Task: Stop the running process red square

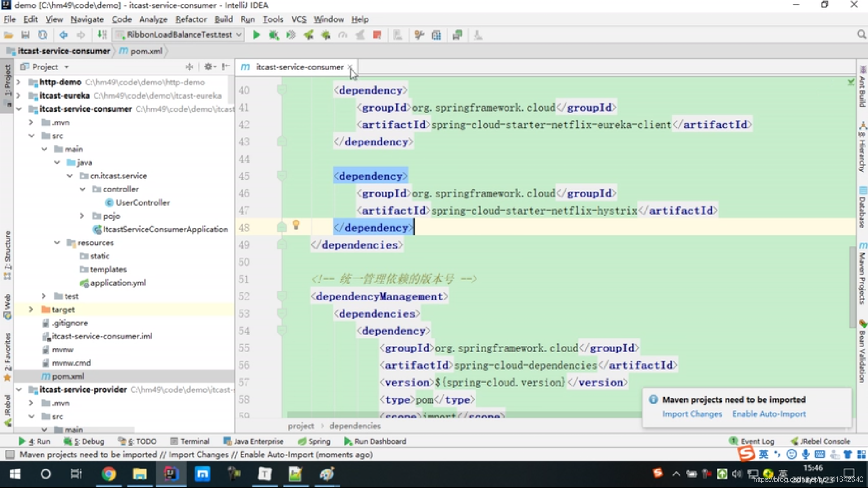Action: [377, 35]
